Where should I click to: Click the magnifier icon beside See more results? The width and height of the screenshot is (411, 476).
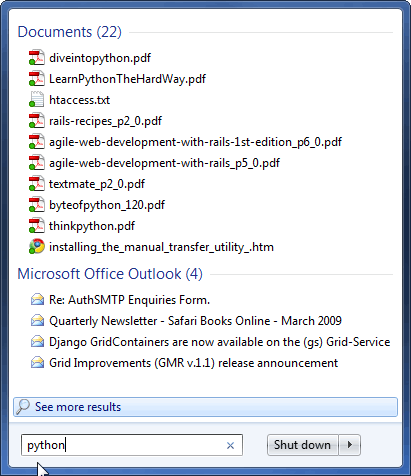pyautogui.click(x=23, y=407)
